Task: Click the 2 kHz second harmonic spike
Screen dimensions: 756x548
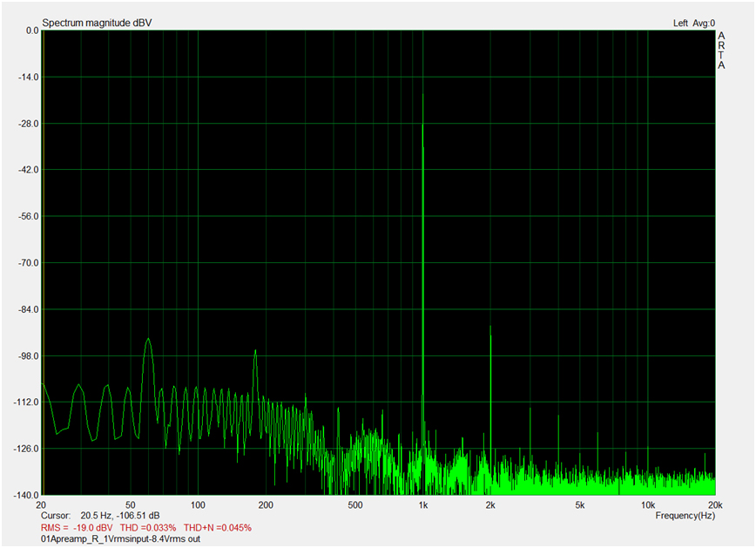Action: tap(490, 328)
